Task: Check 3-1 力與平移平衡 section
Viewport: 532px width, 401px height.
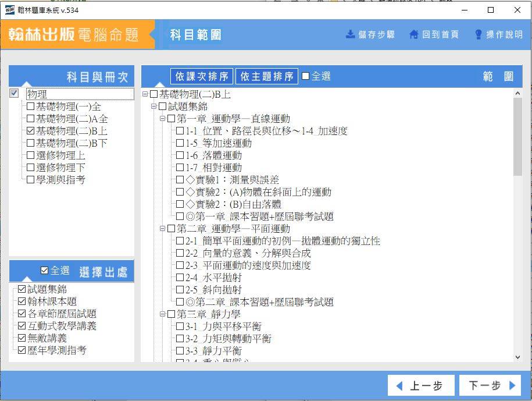Action: (x=180, y=327)
